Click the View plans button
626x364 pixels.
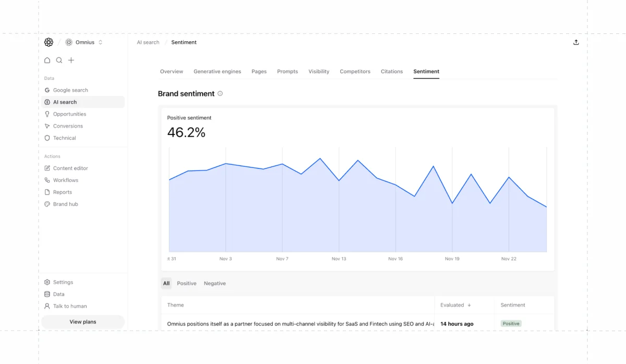[x=82, y=322]
